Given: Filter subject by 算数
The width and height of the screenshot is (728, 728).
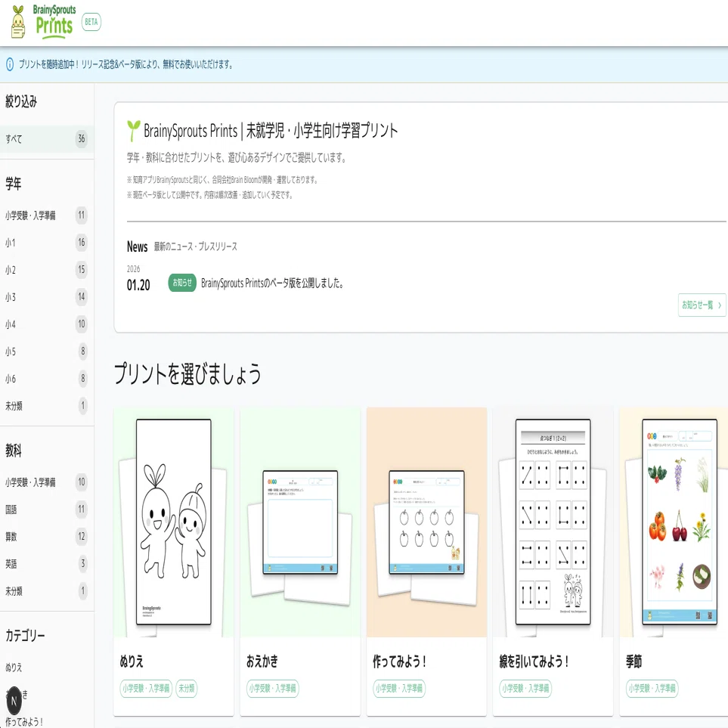Looking at the screenshot, I should 47,537.
